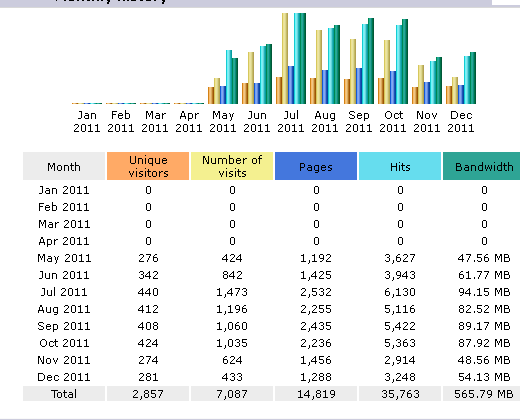Screen dimensions: 520x420
Task: Select the Apr 2011 row label
Action: pyautogui.click(x=64, y=241)
